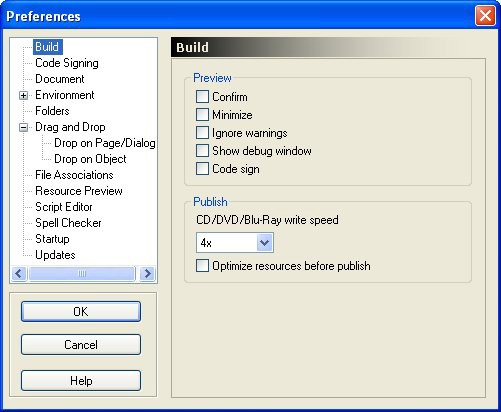The height and width of the screenshot is (412, 501).
Task: Toggle the Minimize checkbox
Action: pos(202,115)
